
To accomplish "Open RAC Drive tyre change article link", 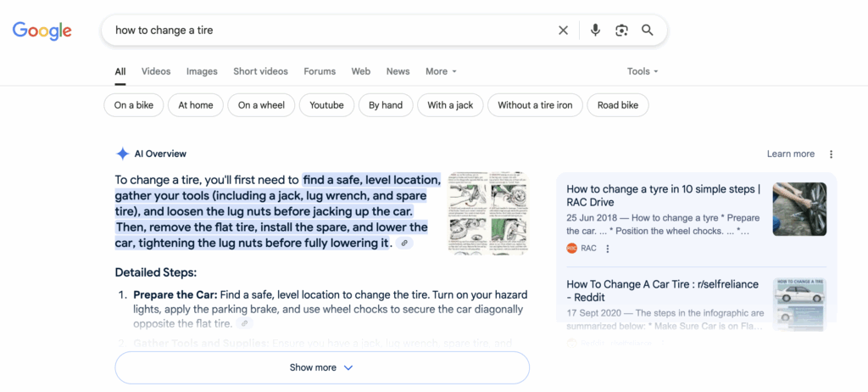I will tap(663, 196).
